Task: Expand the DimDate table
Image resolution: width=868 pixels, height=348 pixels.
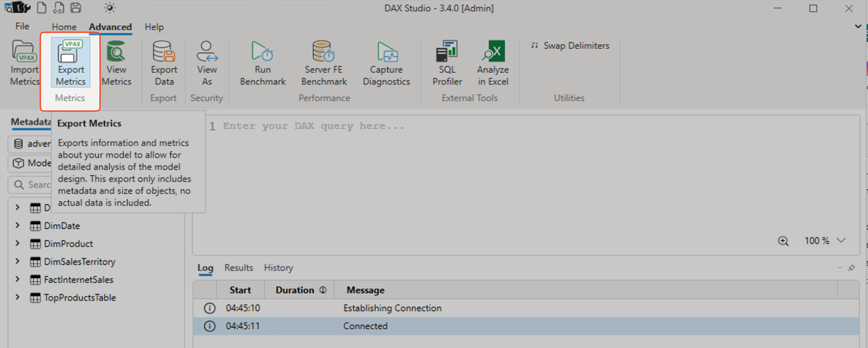Action: click(x=17, y=226)
